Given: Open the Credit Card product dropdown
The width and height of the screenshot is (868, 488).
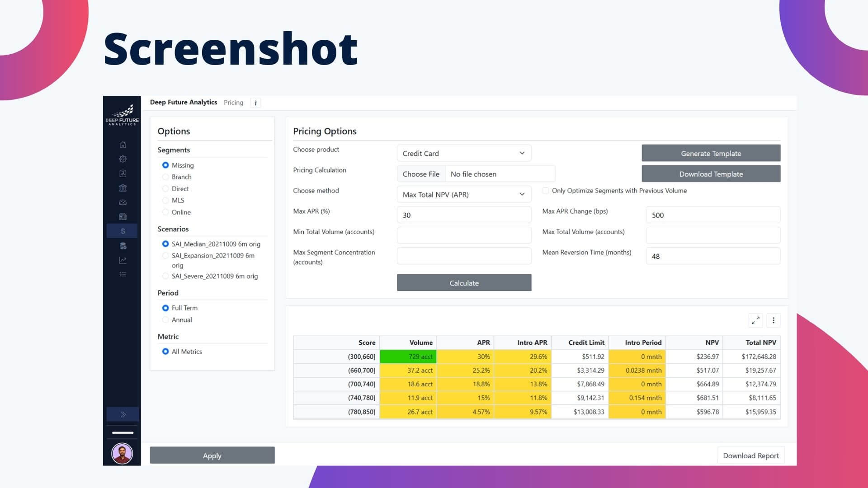Looking at the screenshot, I should tap(464, 153).
